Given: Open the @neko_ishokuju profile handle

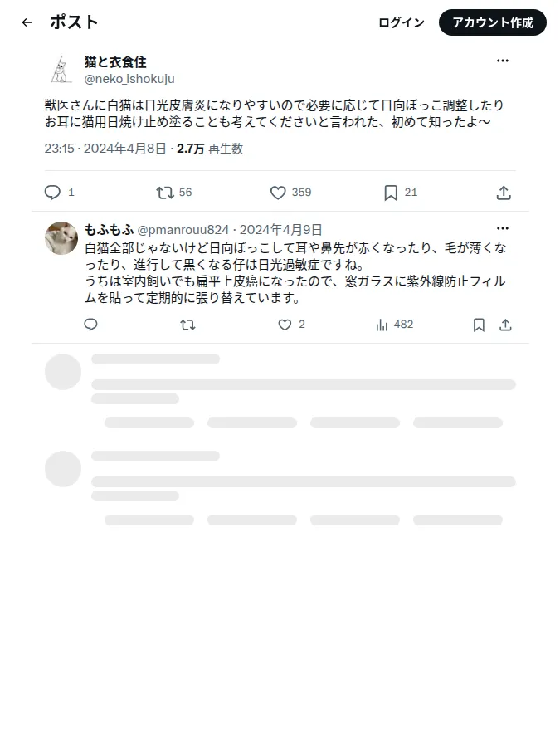Looking at the screenshot, I should 129,79.
